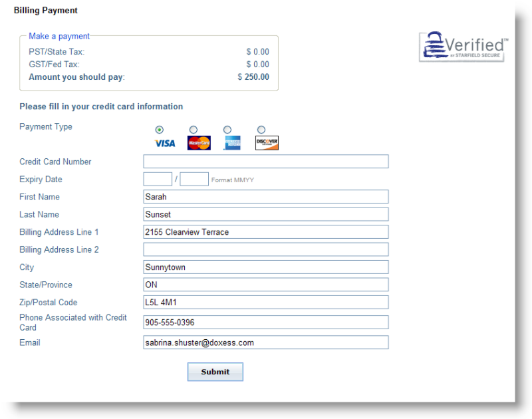Click the City field showing Sunnytown
The image size is (532, 419).
(266, 267)
